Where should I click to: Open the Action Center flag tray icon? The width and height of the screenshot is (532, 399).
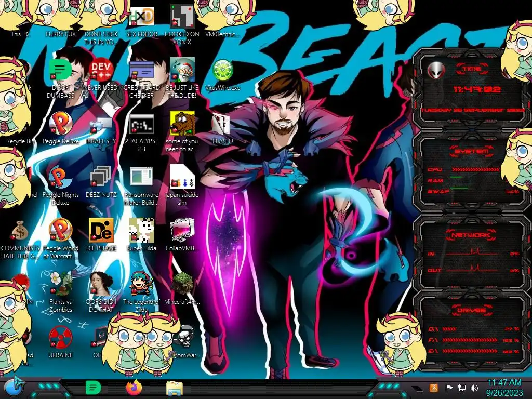click(x=449, y=388)
